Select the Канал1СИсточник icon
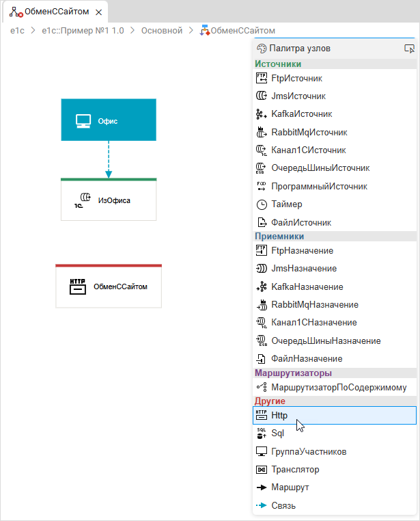The image size is (420, 521). click(262, 150)
